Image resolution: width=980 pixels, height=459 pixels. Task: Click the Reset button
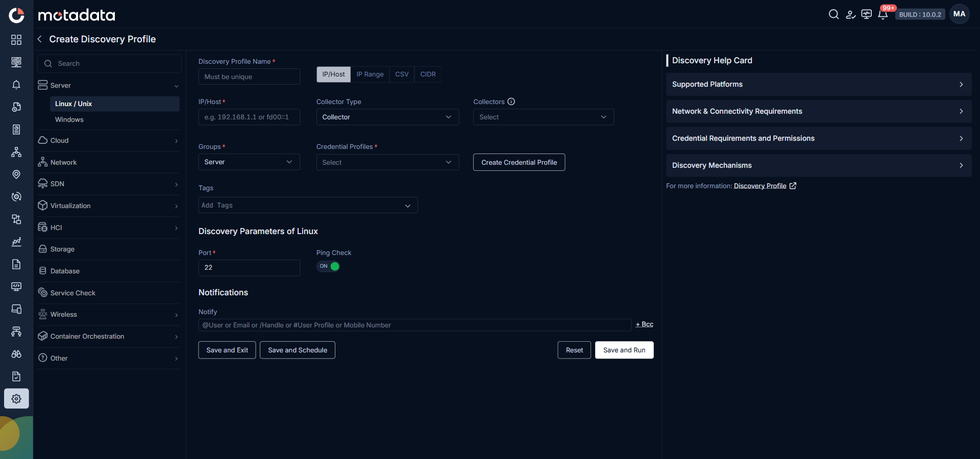pos(574,350)
